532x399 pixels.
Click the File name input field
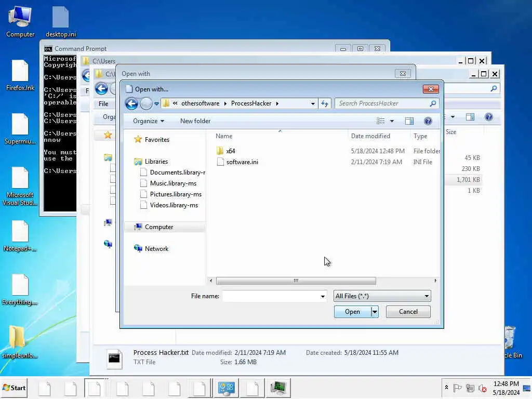[x=271, y=296]
